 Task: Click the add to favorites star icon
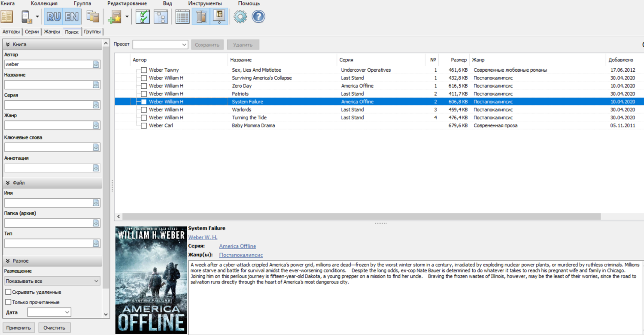tap(115, 17)
